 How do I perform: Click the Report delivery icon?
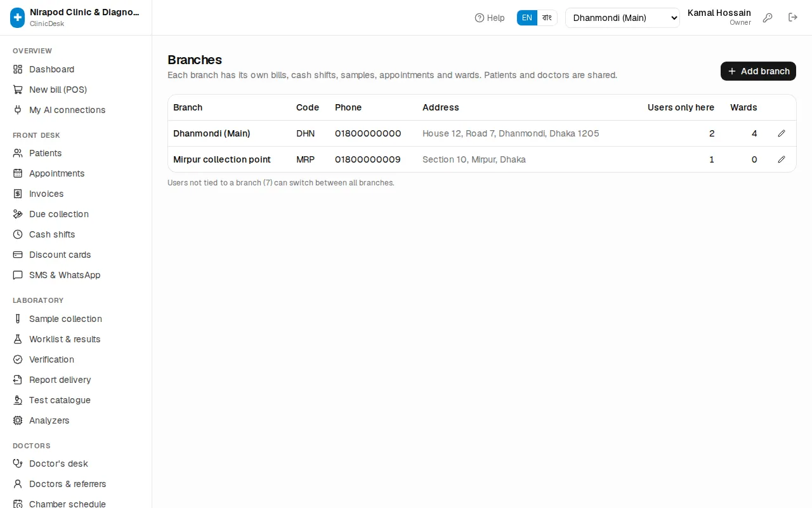[18, 380]
